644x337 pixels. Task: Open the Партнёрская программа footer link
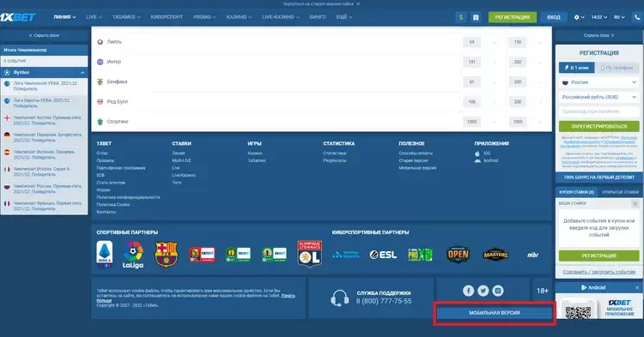point(121,168)
